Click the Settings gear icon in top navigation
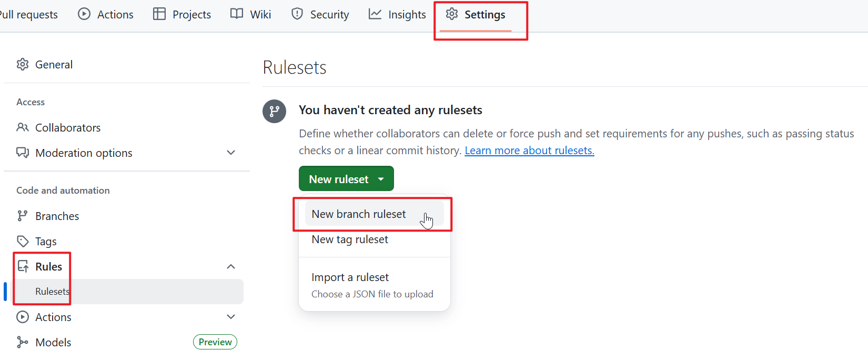This screenshot has height=360, width=868. pyautogui.click(x=452, y=14)
